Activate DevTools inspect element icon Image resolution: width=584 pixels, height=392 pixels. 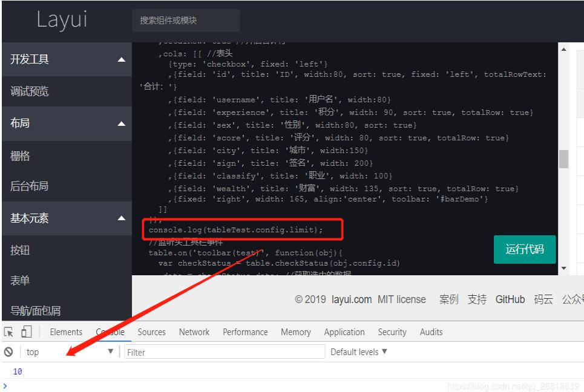coord(8,332)
